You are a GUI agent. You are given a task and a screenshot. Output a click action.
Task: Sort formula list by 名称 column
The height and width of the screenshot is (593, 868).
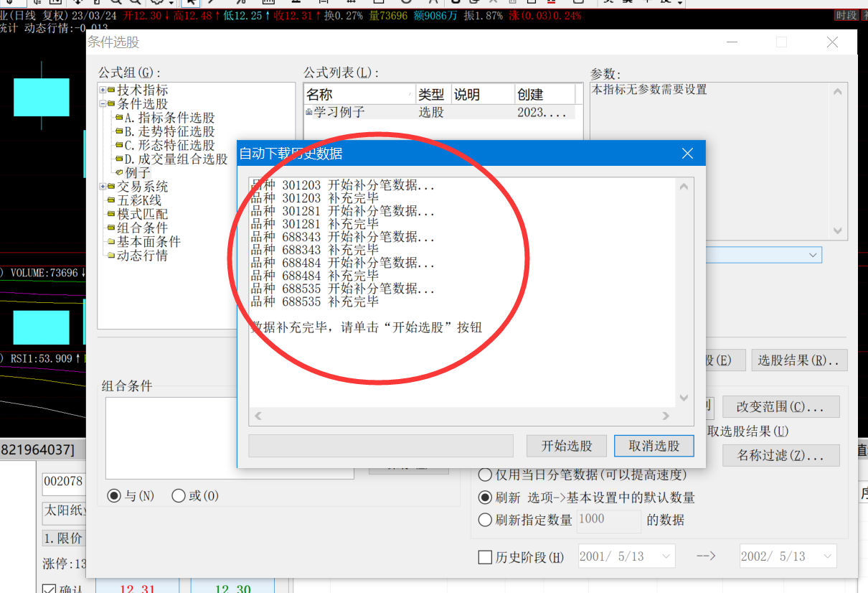(x=359, y=95)
